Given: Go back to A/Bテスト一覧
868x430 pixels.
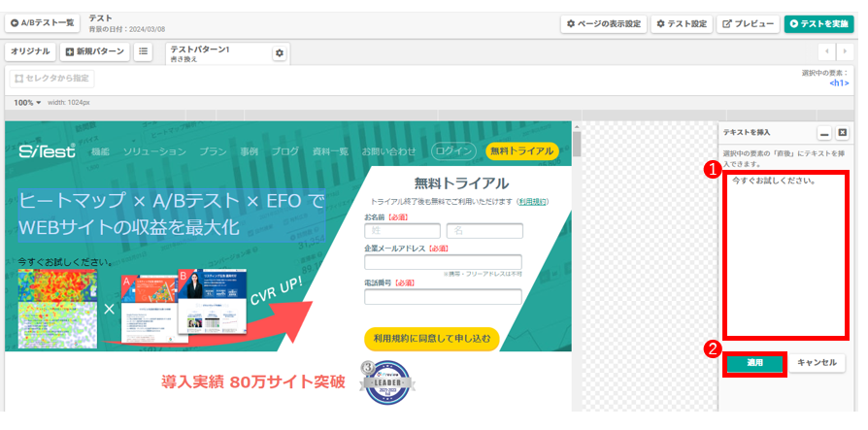Looking at the screenshot, I should [x=42, y=24].
